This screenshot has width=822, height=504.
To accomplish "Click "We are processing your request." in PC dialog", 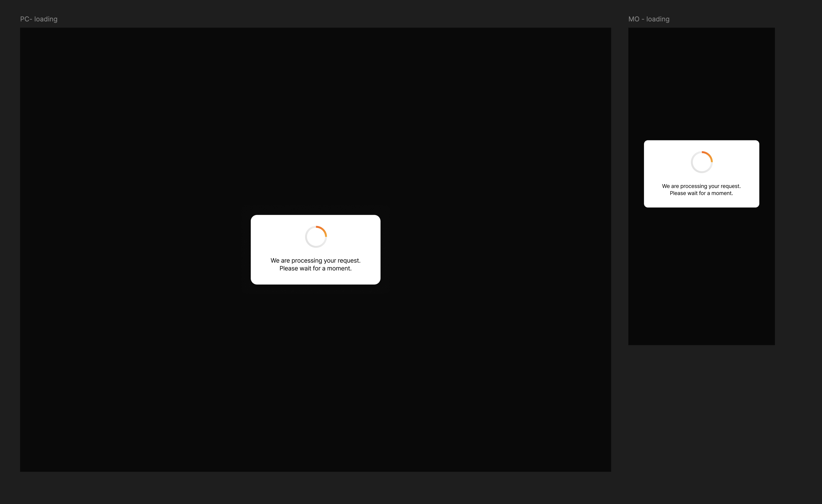I will pyautogui.click(x=315, y=261).
